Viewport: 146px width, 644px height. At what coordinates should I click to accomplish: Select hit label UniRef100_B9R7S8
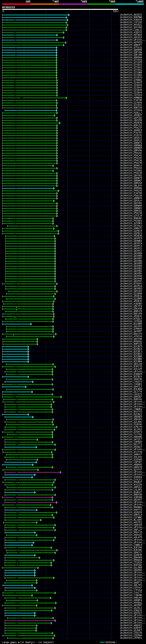131,108
